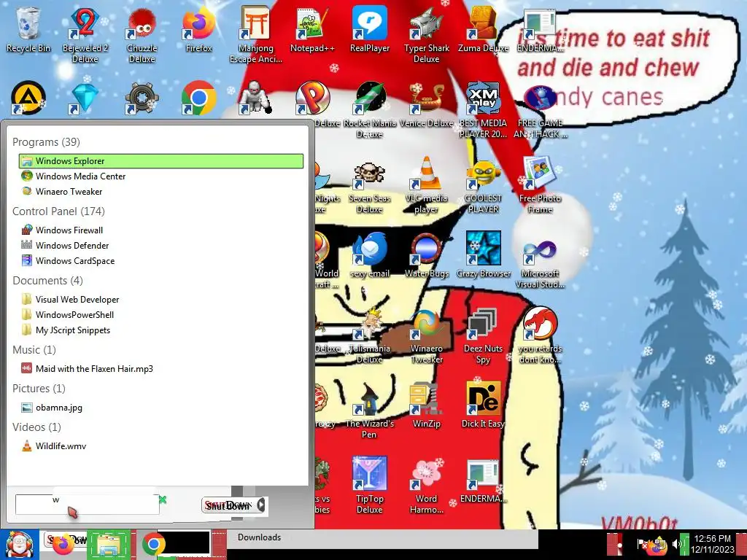Open the Chuzzle Deluxe shortcut
This screenshot has width=747, height=560.
pyautogui.click(x=142, y=34)
